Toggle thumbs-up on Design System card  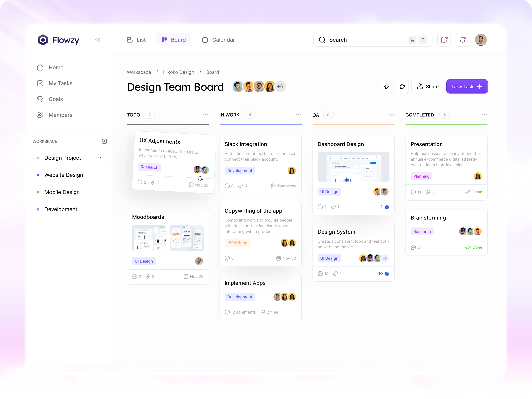pos(387,274)
